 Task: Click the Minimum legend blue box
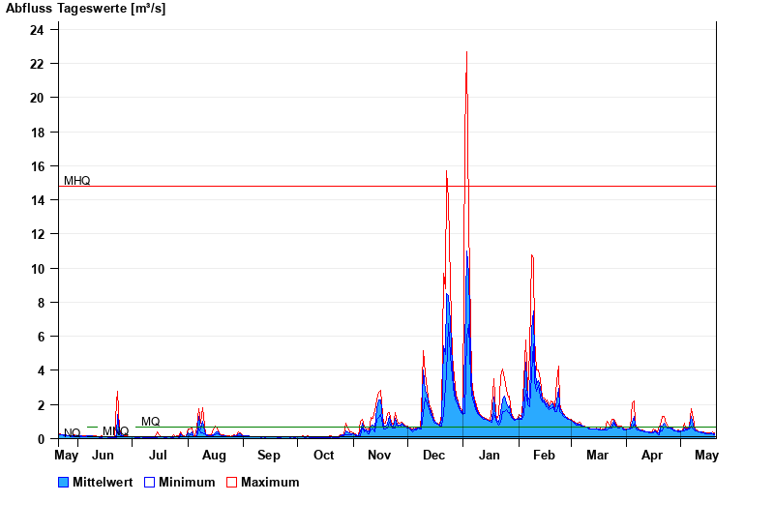pyautogui.click(x=150, y=482)
